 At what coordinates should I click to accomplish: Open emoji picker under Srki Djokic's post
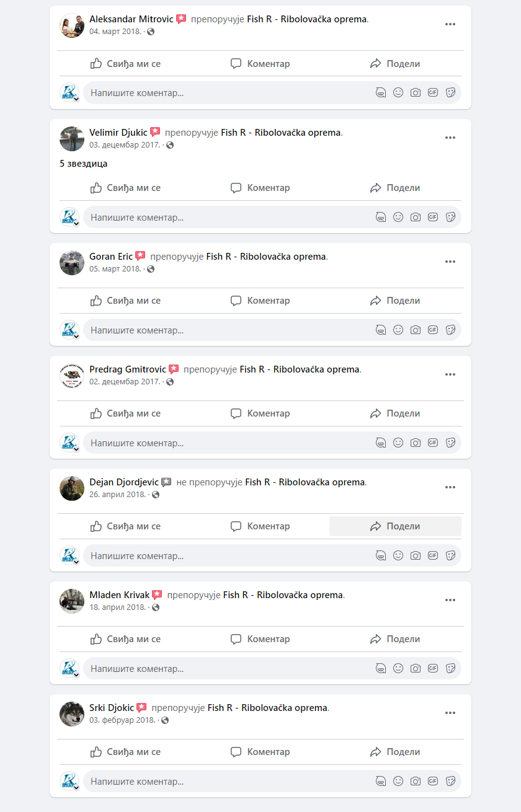pyautogui.click(x=398, y=781)
